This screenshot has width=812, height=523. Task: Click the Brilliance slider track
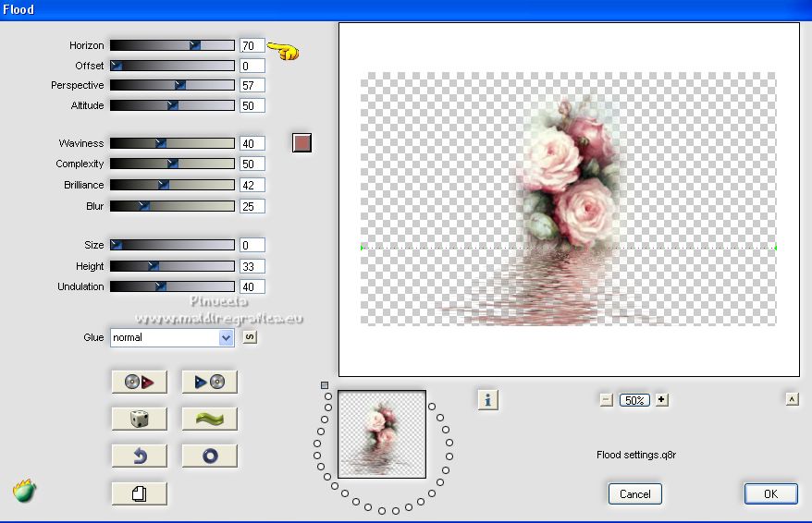pos(172,185)
